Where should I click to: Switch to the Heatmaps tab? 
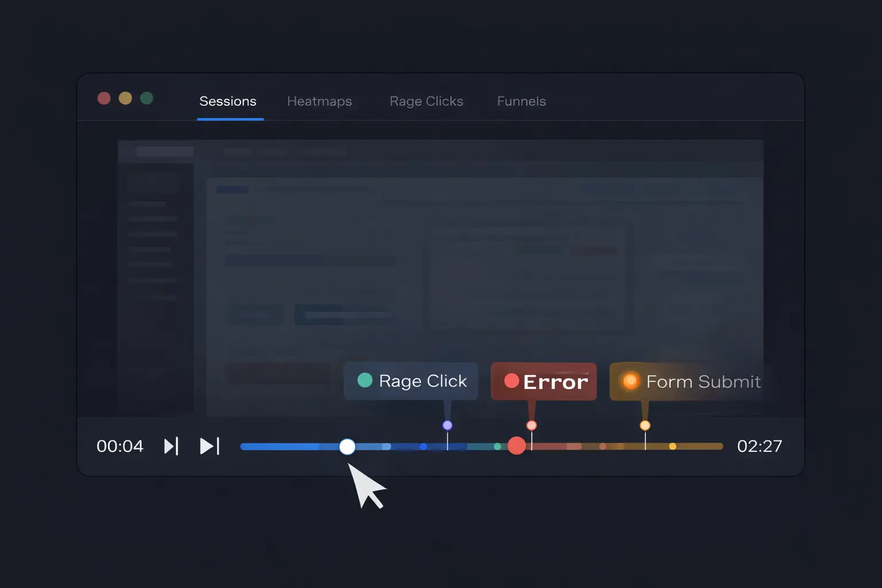point(319,101)
